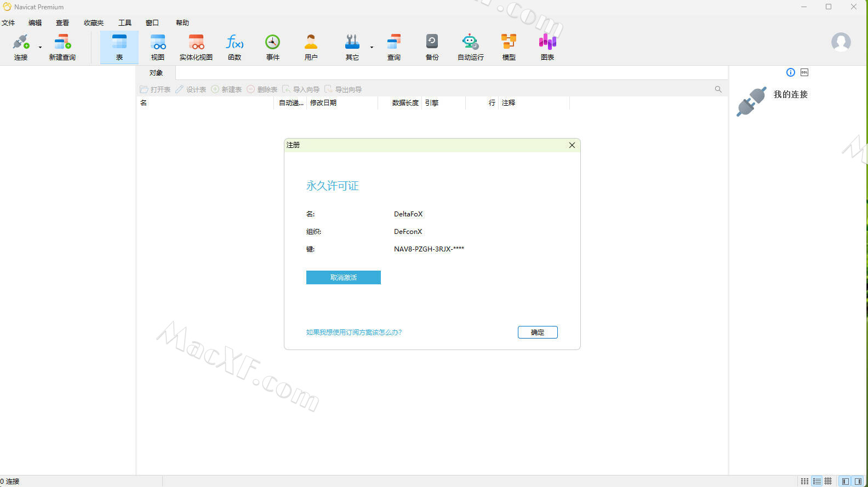Image resolution: width=868 pixels, height=487 pixels.
Task: Click the 导入向导 toolbar button
Action: (301, 89)
